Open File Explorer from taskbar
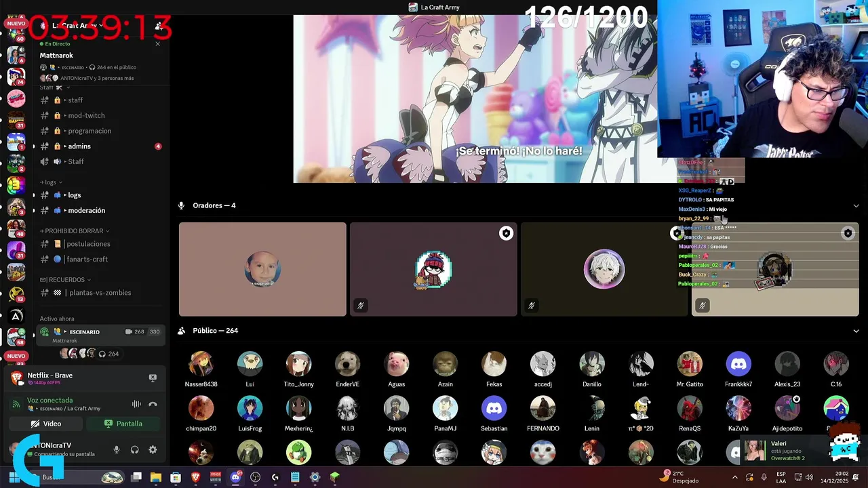Image resolution: width=868 pixels, height=488 pixels. coord(156,477)
